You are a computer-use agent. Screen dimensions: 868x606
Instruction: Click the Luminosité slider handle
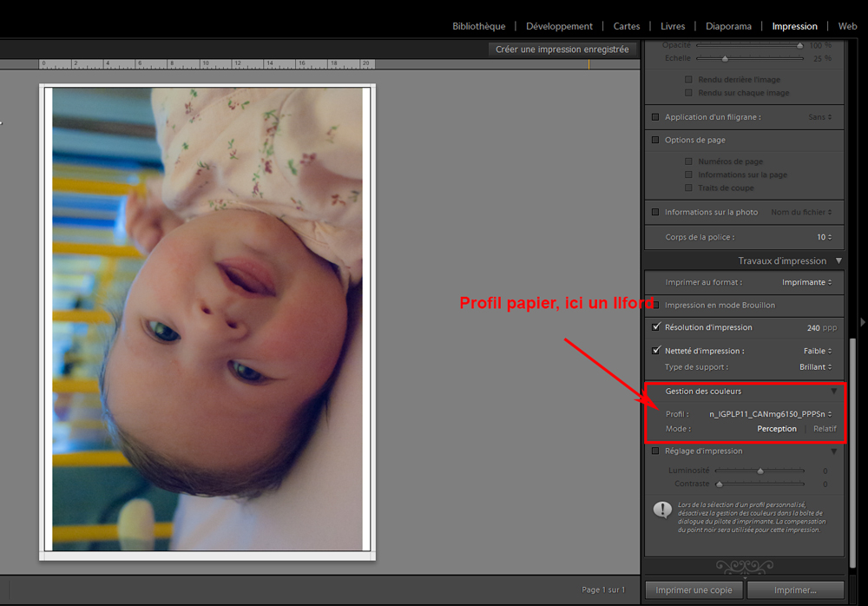tap(760, 471)
